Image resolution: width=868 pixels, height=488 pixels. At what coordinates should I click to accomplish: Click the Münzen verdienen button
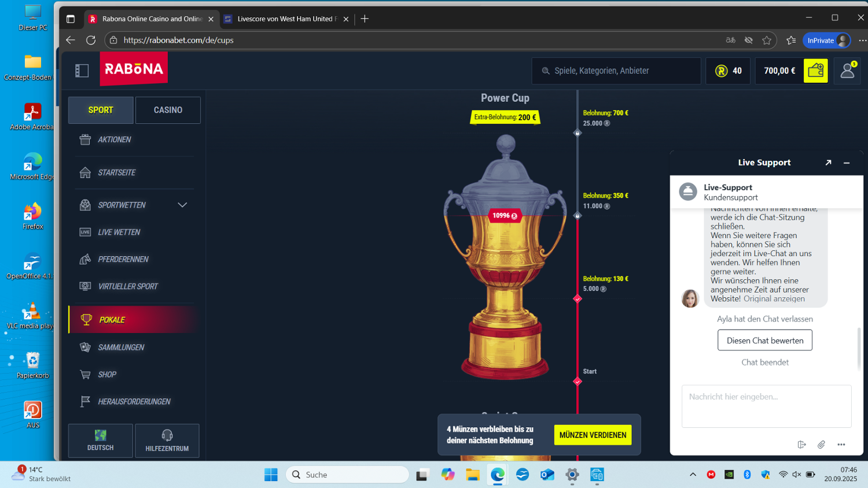[x=593, y=435]
